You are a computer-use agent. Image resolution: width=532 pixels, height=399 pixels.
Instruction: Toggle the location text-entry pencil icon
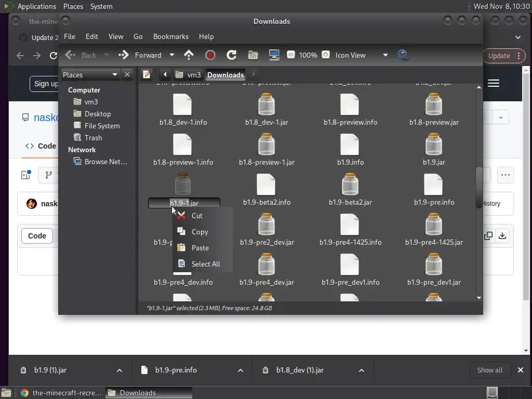(x=147, y=75)
